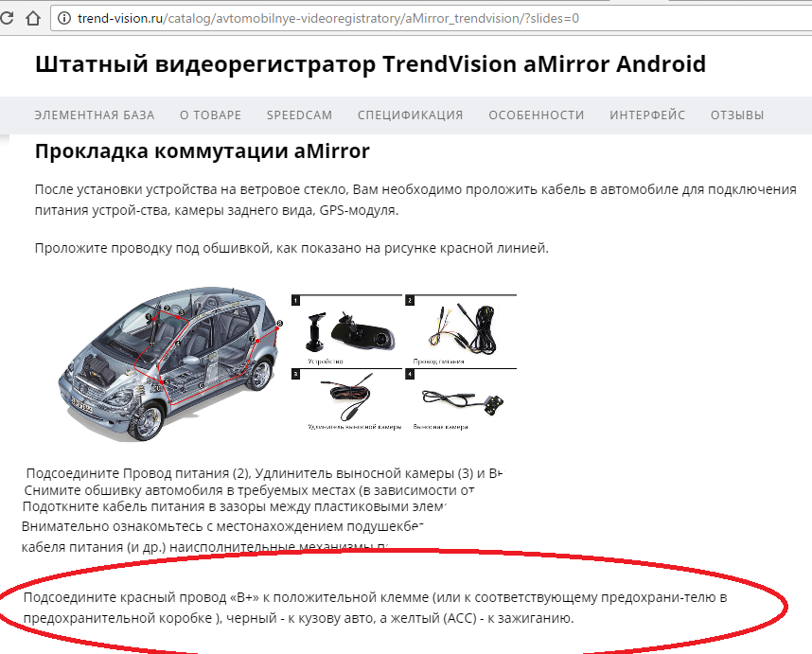Viewport: 812px width, 654px height.
Task: Show the ОТЗЫВЫ reviews tab
Action: 737,115
